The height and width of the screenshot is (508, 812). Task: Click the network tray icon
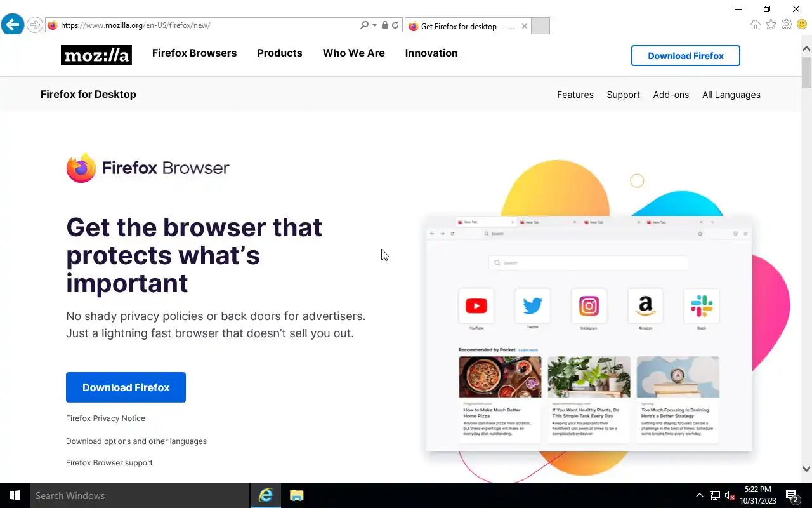715,495
